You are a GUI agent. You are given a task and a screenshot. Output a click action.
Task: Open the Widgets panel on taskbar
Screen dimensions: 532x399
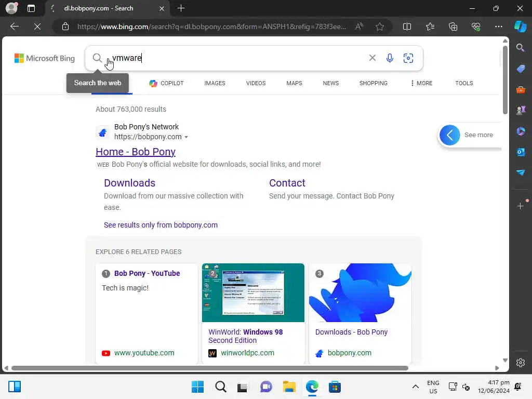pos(15,387)
